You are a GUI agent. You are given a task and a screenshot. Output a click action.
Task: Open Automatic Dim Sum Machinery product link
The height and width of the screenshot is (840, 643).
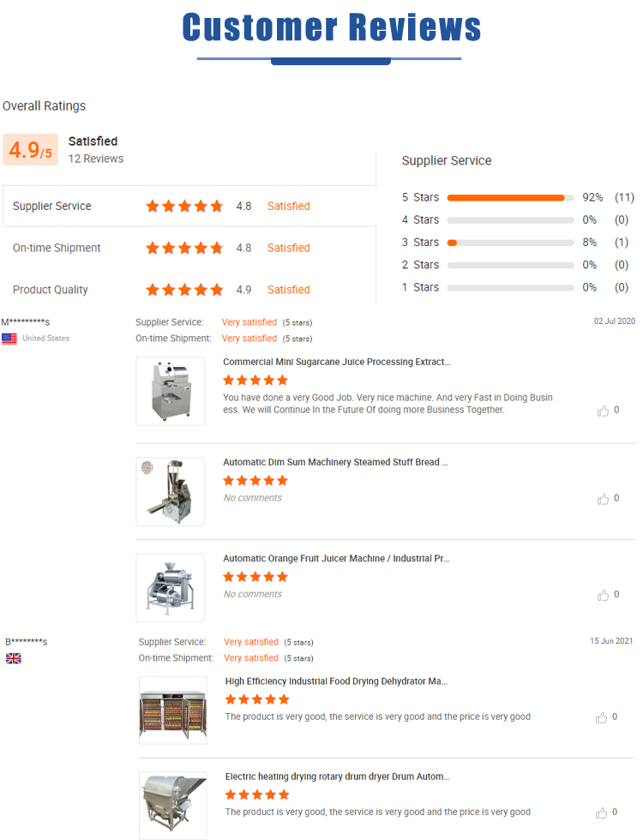coord(335,462)
